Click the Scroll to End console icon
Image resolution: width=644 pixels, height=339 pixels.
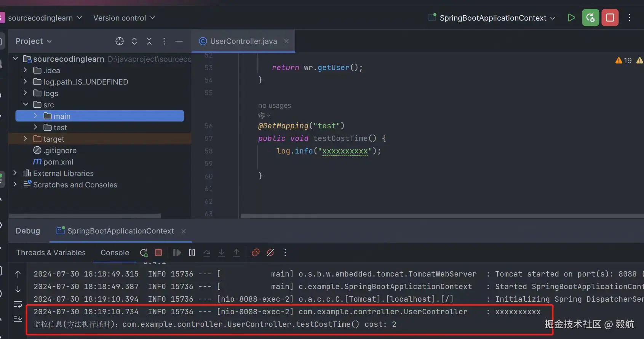click(18, 319)
